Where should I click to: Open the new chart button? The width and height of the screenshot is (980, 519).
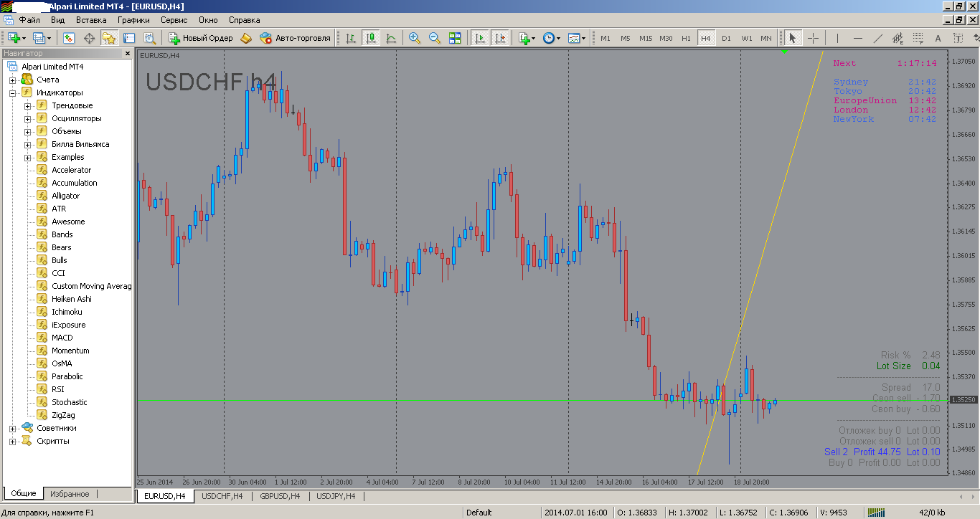pos(16,38)
